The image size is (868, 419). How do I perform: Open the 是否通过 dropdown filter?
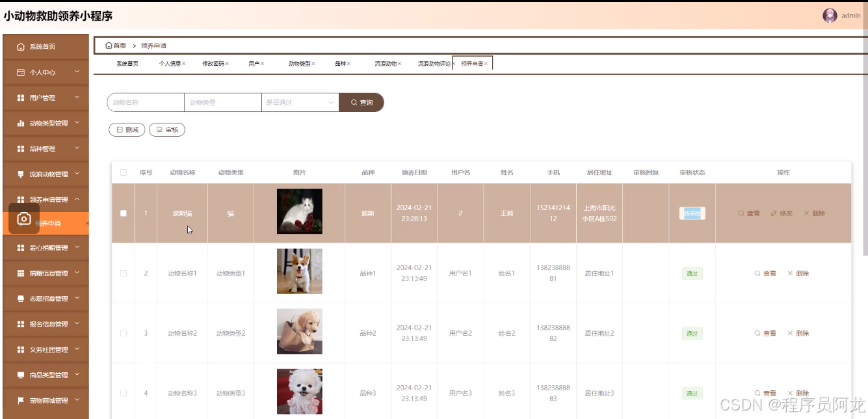(300, 102)
